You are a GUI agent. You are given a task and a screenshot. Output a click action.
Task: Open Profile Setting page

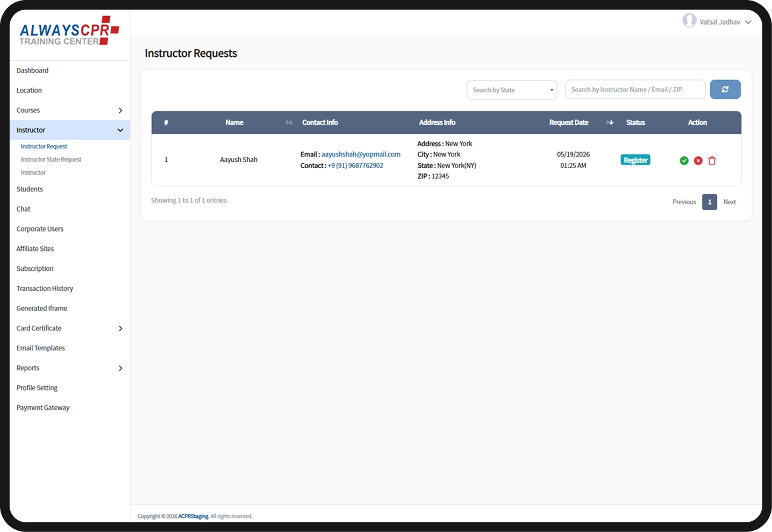pyautogui.click(x=37, y=388)
